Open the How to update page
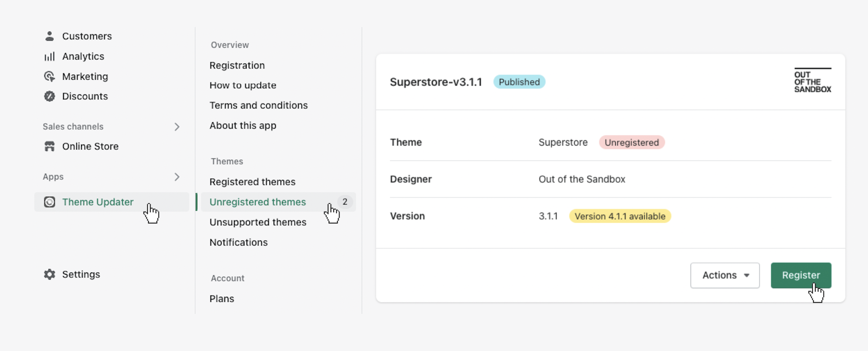Screen dimensions: 868x351 pyautogui.click(x=243, y=85)
